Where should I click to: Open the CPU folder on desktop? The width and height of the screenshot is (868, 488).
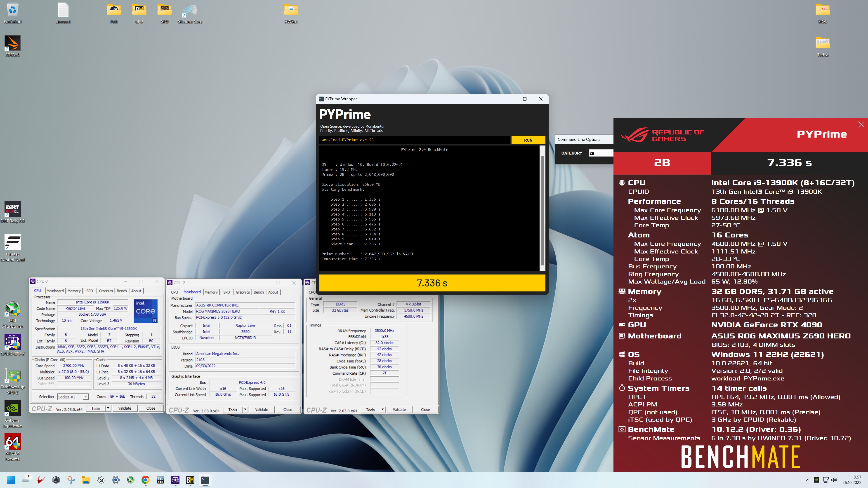click(139, 13)
